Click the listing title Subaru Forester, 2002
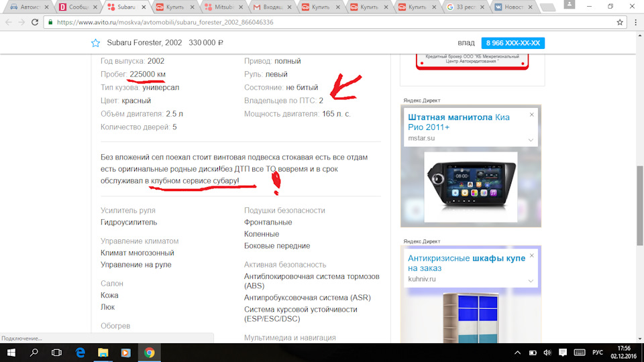Screen dimensions: 644x362 coord(144,43)
